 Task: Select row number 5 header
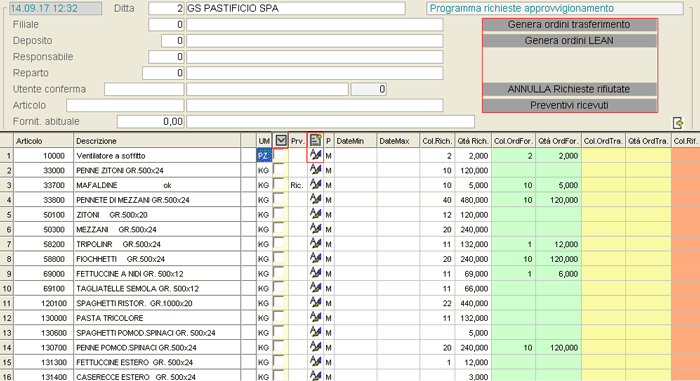(7, 214)
